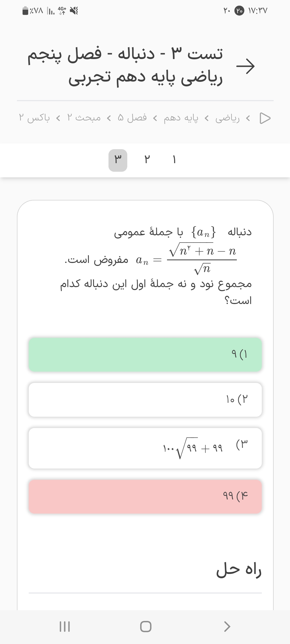Go to the فصل ۵ breadcrumb
The height and width of the screenshot is (644, 290).
pos(132,118)
